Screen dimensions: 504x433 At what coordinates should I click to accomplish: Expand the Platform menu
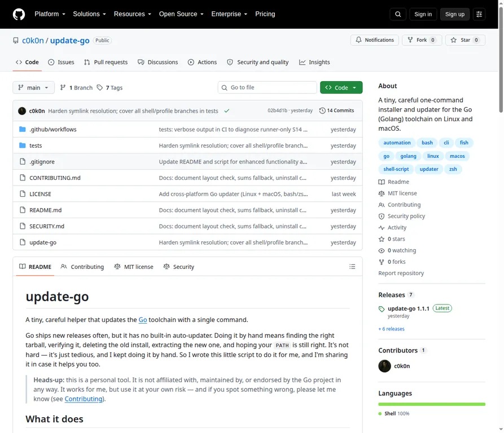click(50, 14)
